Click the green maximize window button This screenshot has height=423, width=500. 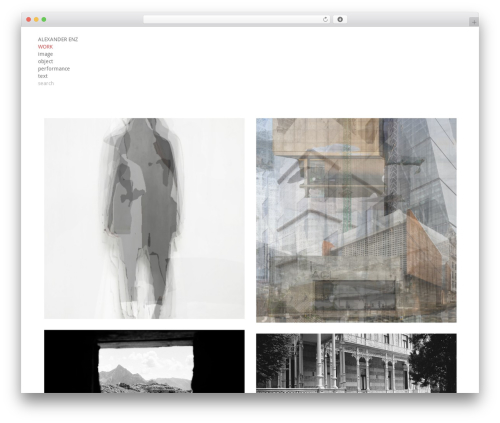click(44, 19)
